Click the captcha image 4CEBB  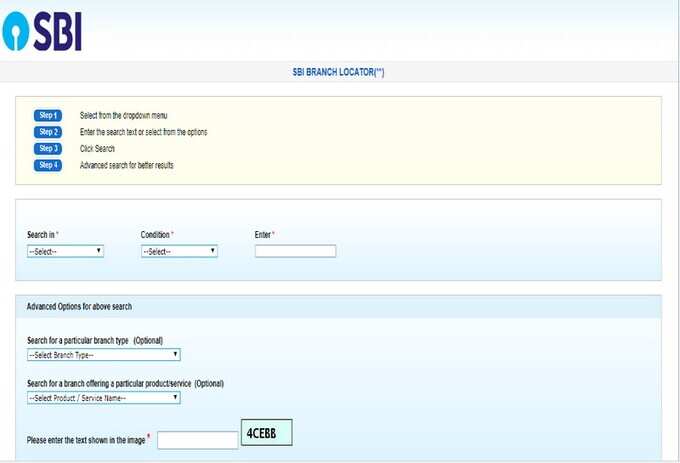click(267, 433)
